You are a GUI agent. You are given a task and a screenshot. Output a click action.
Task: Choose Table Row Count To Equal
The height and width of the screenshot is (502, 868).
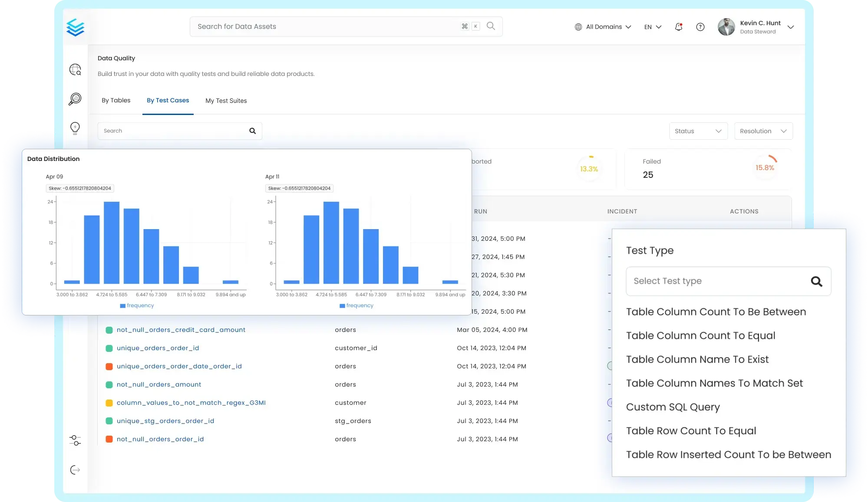691,431
